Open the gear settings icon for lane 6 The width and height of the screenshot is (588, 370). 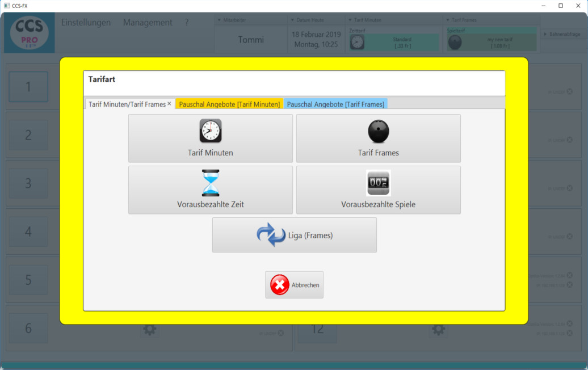(x=150, y=329)
